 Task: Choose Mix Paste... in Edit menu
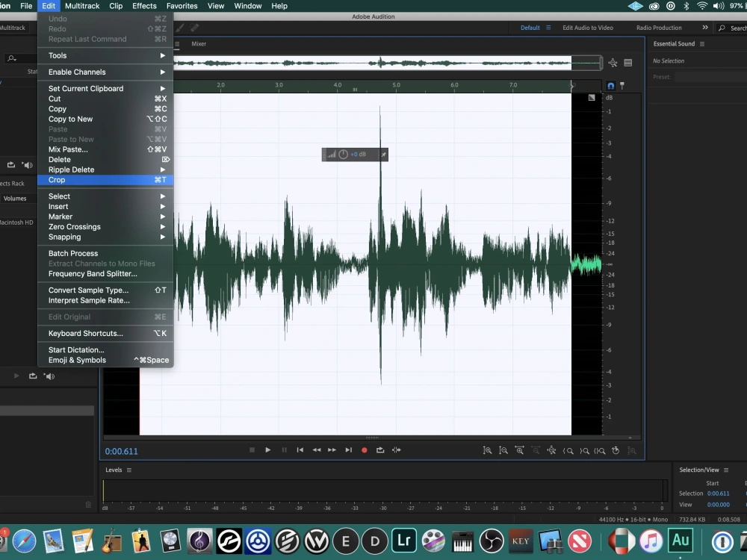tap(105, 149)
